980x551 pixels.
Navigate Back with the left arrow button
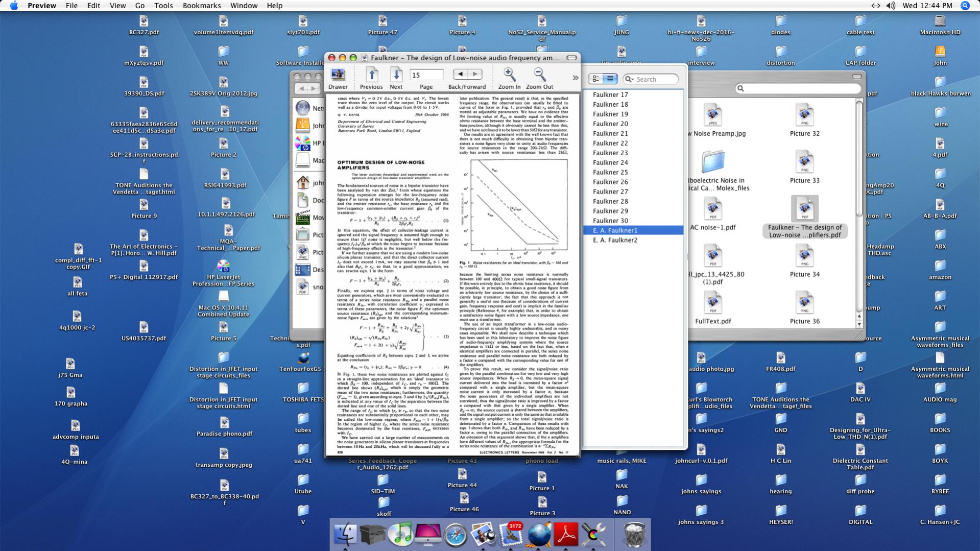tap(460, 75)
